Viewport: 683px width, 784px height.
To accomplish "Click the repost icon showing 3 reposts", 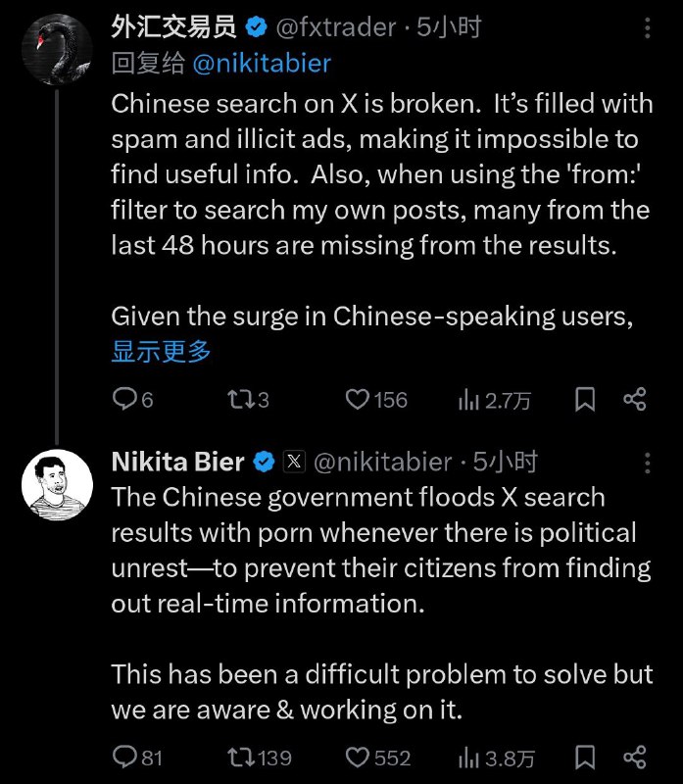I will click(x=241, y=399).
